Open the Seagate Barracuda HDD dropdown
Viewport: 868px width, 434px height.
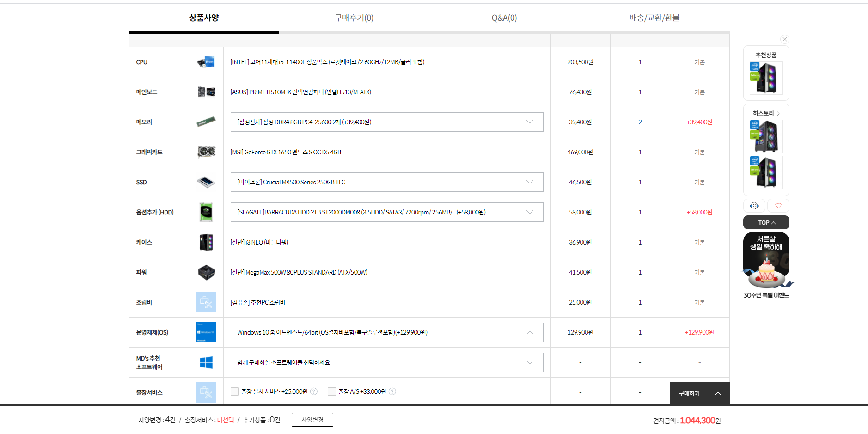[387, 212]
